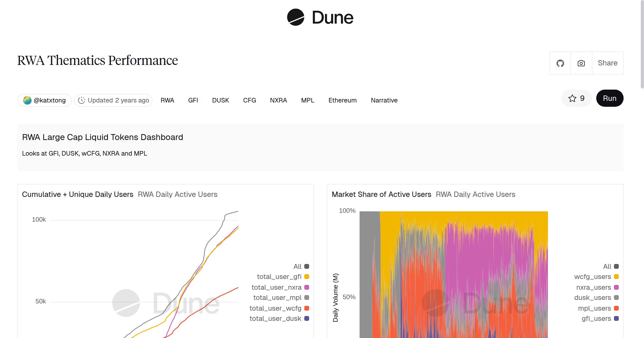Click the katxtong avatar icon
This screenshot has width=644, height=338.
pyautogui.click(x=27, y=100)
